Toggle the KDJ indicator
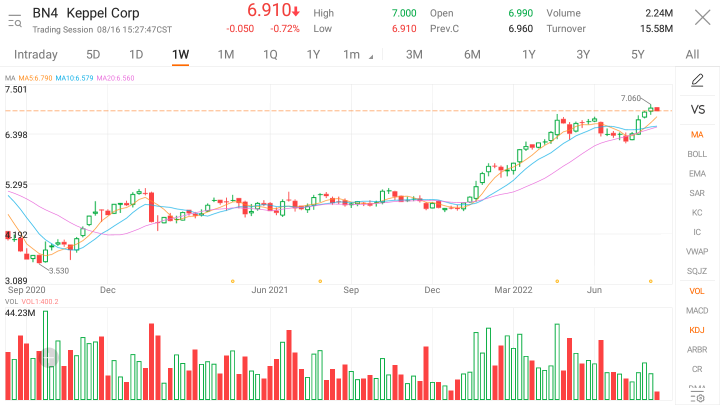Image resolution: width=720 pixels, height=405 pixels. tap(697, 330)
